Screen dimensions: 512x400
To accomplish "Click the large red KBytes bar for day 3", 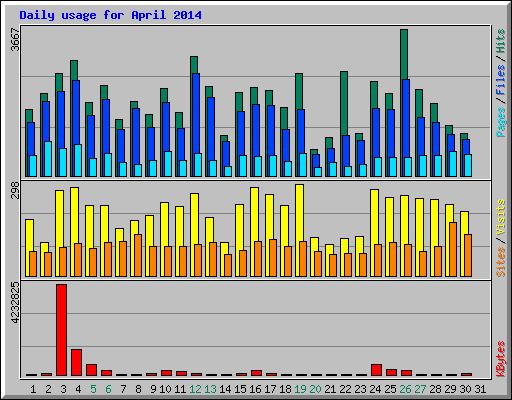I will click(61, 330).
